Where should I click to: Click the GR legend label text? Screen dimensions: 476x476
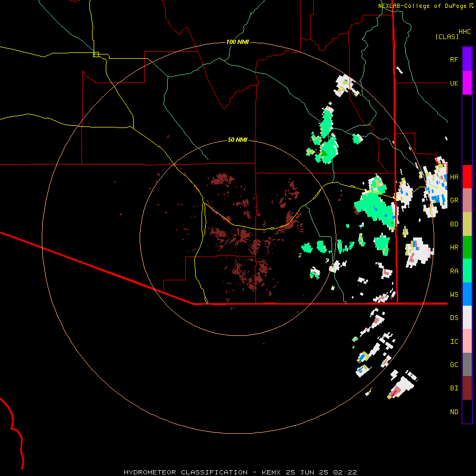tap(454, 200)
